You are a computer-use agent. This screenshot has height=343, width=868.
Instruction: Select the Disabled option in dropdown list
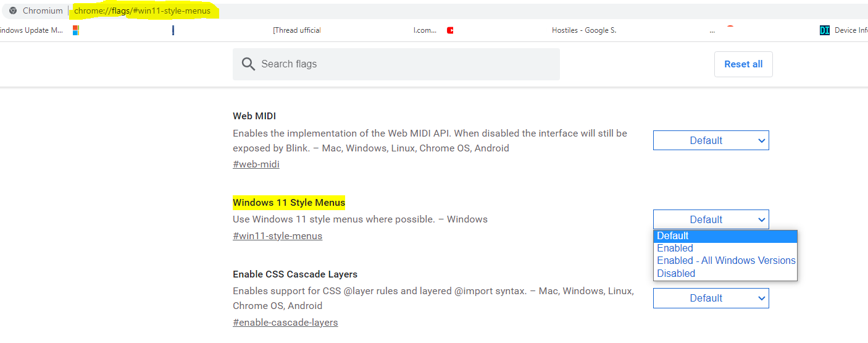pyautogui.click(x=725, y=274)
